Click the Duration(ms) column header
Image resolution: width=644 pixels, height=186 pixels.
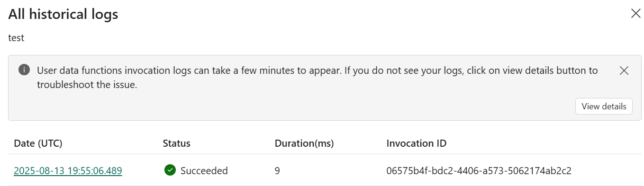pos(304,143)
